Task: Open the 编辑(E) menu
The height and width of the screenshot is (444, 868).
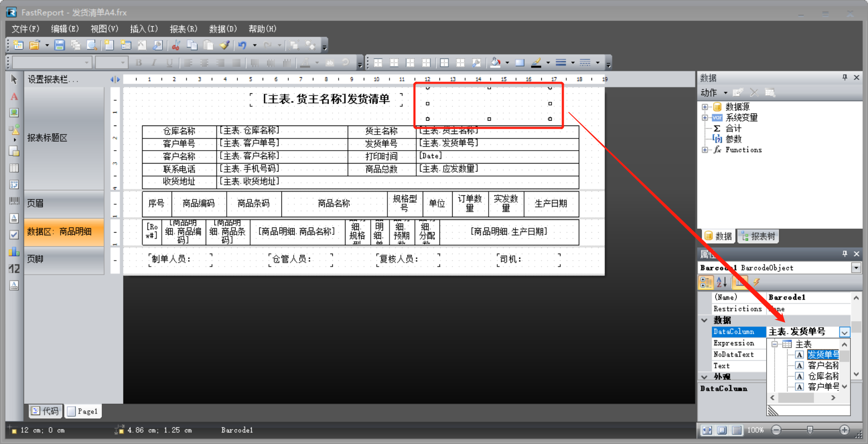Action: click(x=65, y=28)
